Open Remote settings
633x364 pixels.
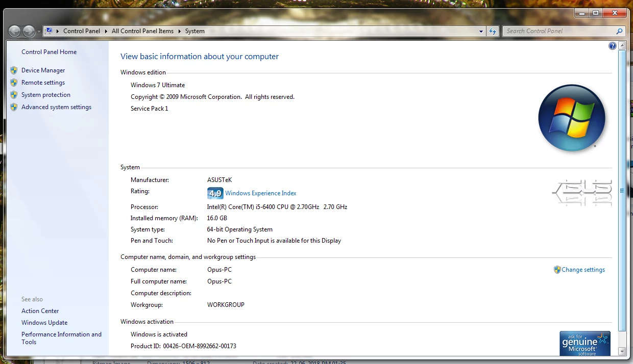point(43,83)
